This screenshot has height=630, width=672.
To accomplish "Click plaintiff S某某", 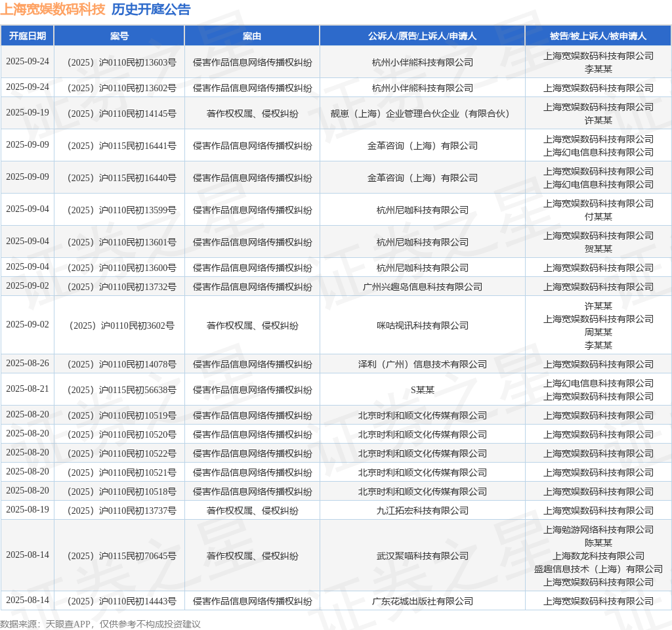I will 422,390.
